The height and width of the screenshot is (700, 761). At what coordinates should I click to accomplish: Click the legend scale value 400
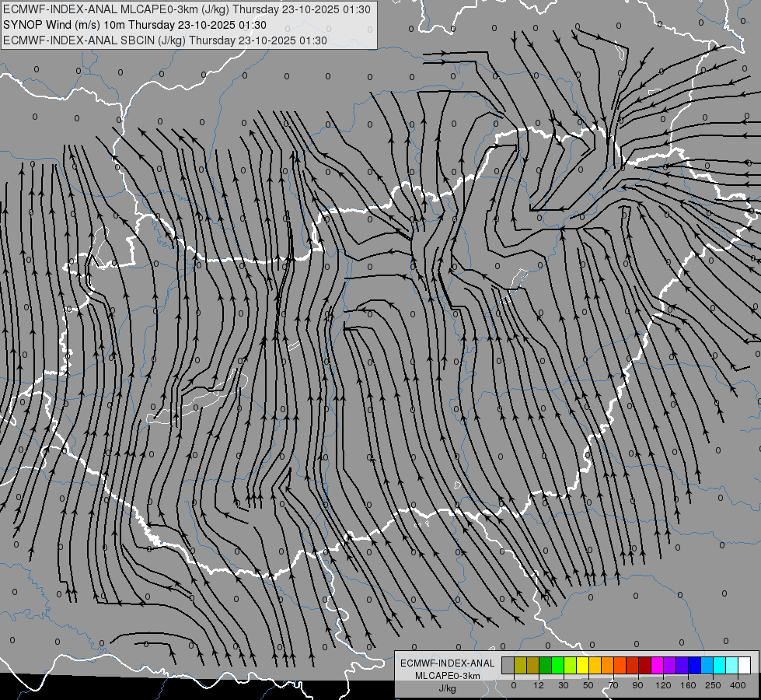pos(738,685)
